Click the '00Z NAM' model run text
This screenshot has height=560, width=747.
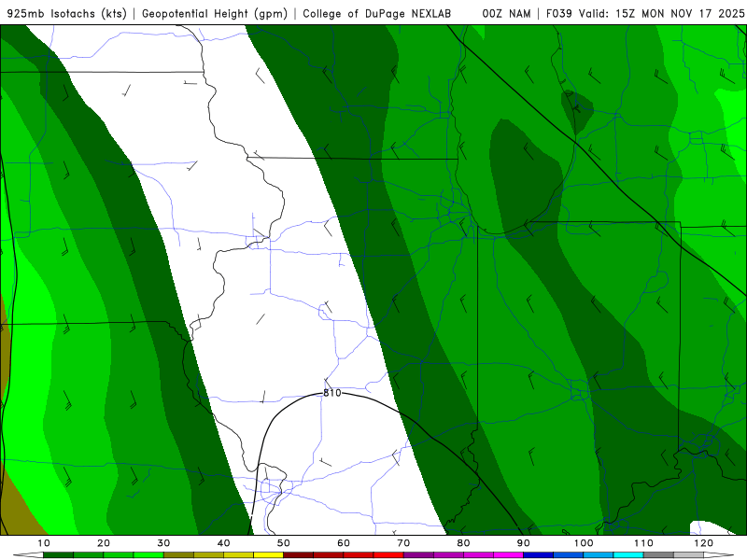click(x=506, y=13)
